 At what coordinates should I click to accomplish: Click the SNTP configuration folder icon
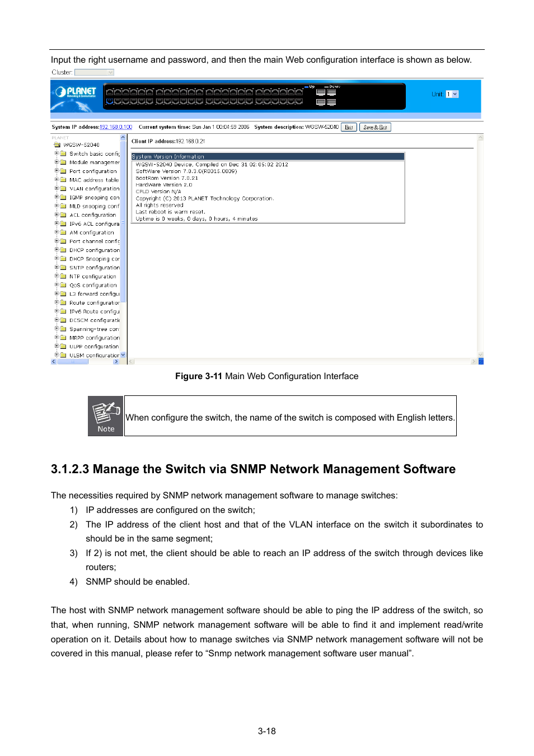(x=63, y=268)
